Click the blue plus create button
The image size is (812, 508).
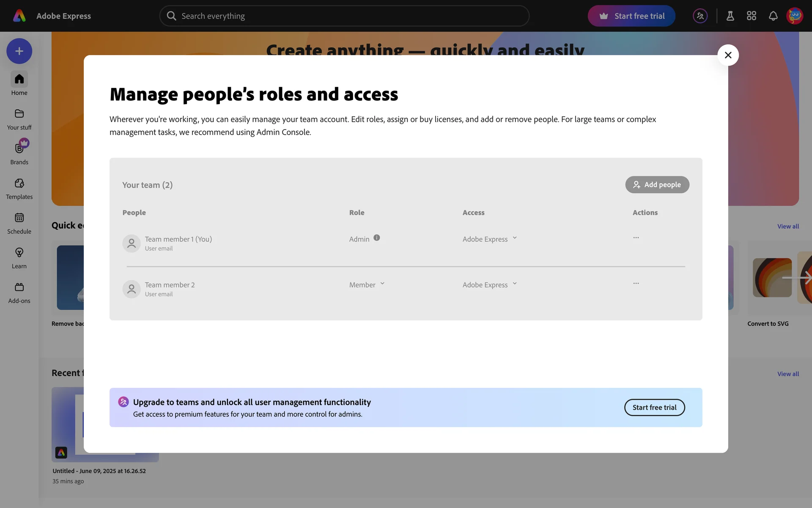19,51
